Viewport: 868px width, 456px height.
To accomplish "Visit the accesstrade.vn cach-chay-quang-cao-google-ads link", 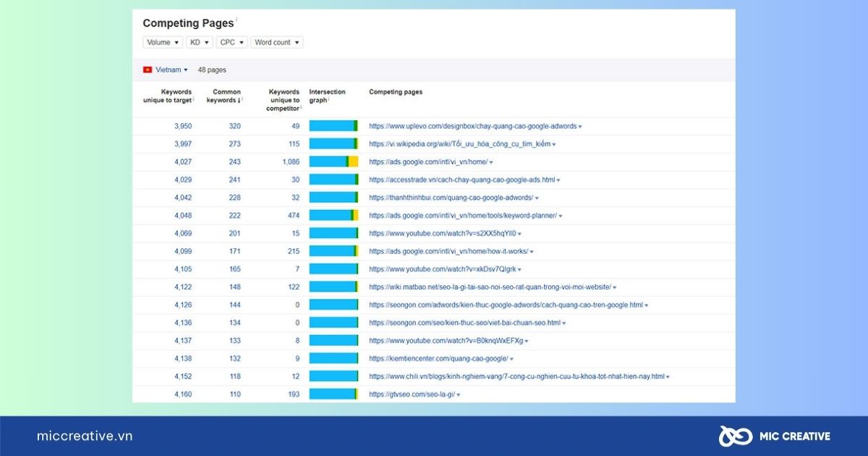I will (461, 180).
